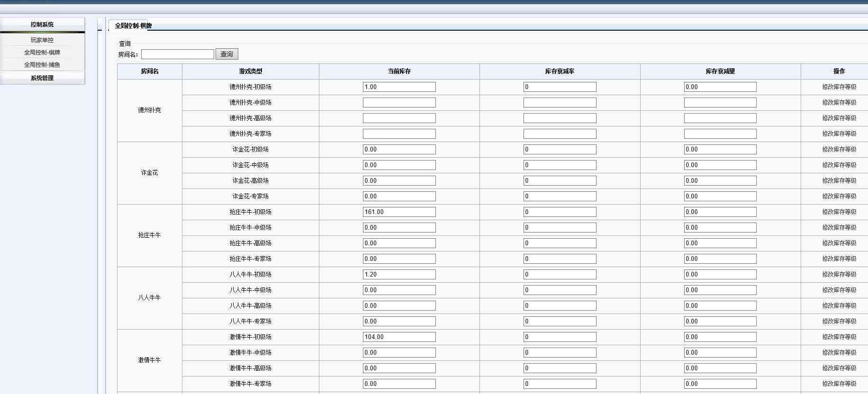Screen dimensions: 868x394
Task: Click empty 当前库存 field for 德州扑克-高级场
Action: coord(399,118)
